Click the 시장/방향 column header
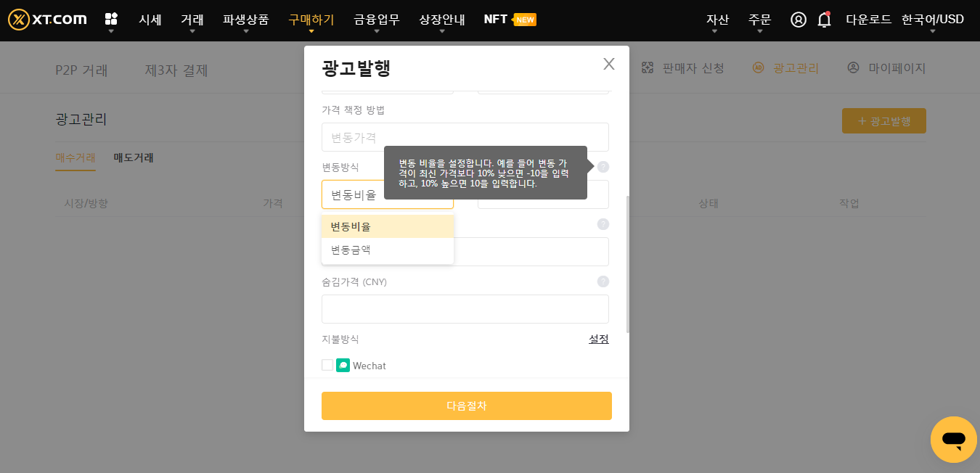 [86, 203]
